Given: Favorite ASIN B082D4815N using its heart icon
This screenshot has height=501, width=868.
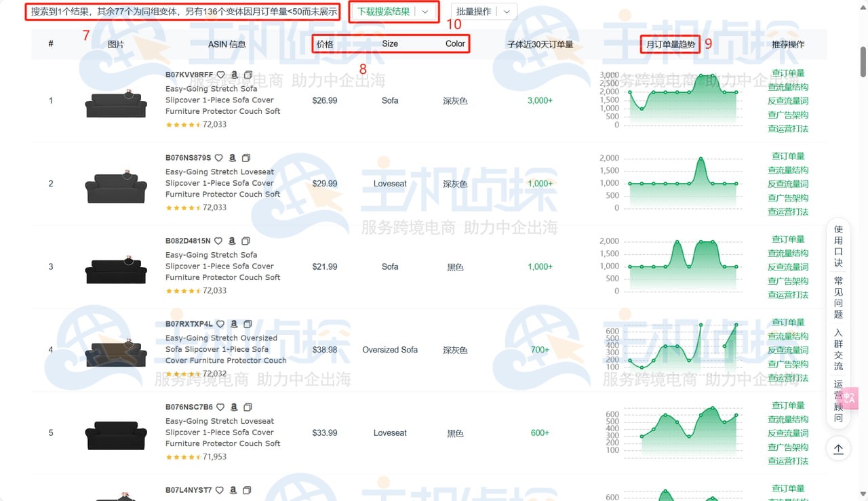Looking at the screenshot, I should point(218,241).
